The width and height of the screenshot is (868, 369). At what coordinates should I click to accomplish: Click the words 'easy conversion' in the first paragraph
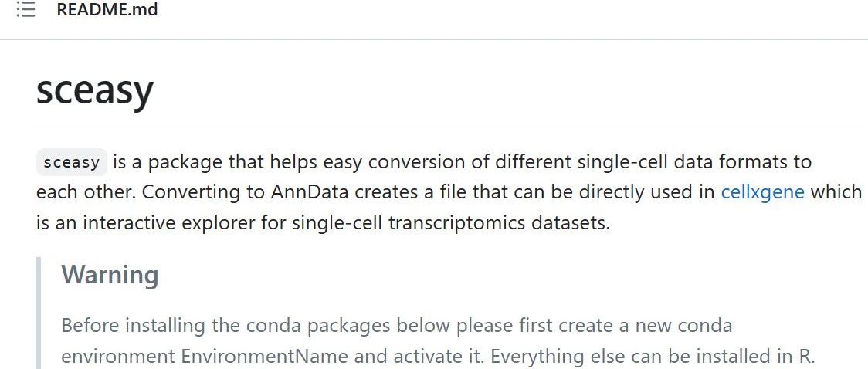(405, 163)
